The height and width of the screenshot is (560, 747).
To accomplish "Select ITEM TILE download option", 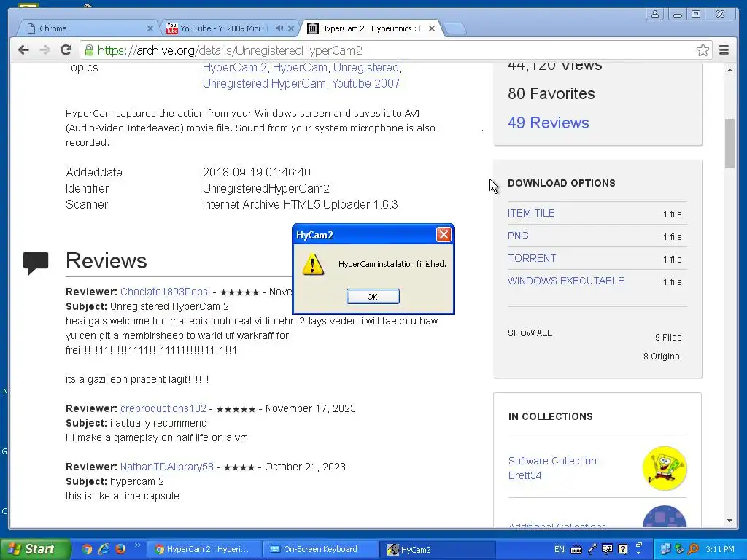I will tap(531, 213).
